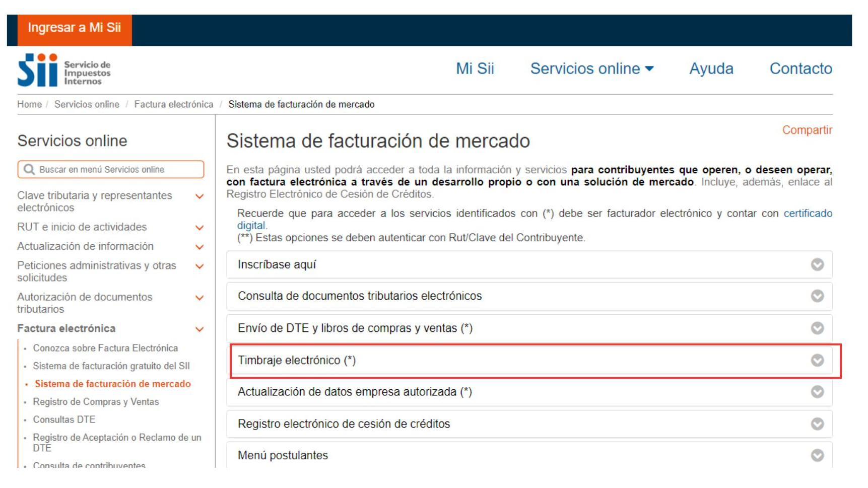This screenshot has height=488, width=868.
Task: Expand Consulta de documentos tributarios electrónicos arrow icon
Action: pos(817,296)
